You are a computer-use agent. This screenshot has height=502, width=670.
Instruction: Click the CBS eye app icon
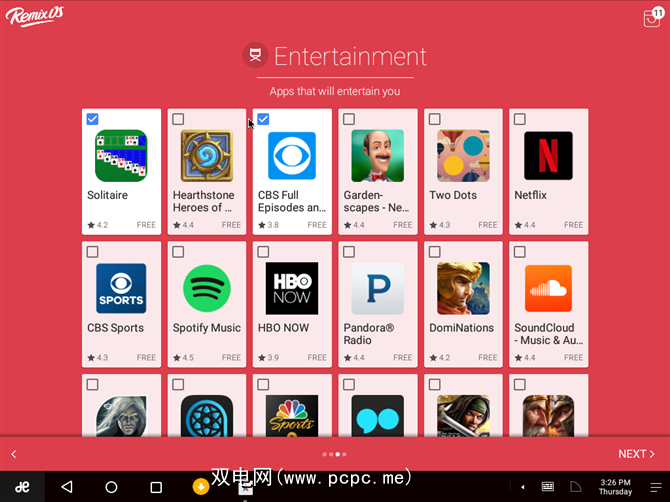click(292, 156)
